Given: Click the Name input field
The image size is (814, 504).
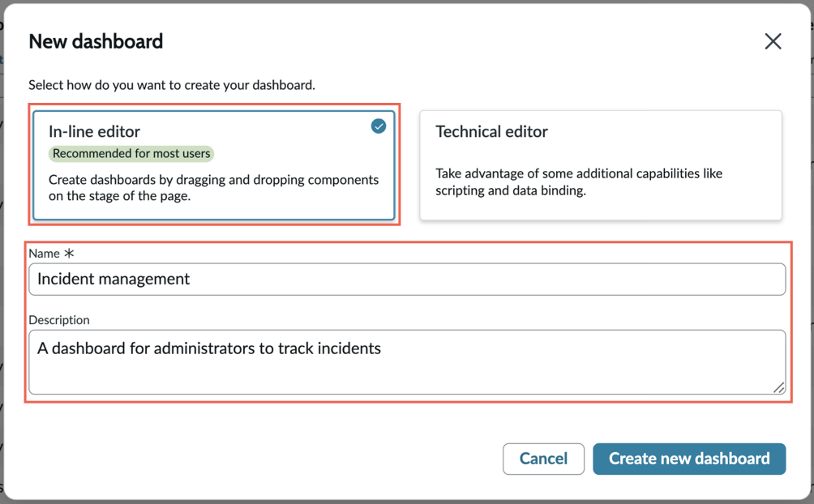Looking at the screenshot, I should (x=407, y=280).
